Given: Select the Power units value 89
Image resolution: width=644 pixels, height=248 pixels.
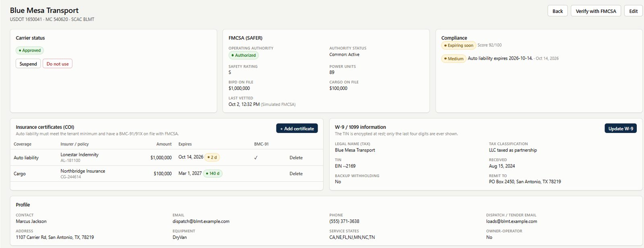Looking at the screenshot, I should pyautogui.click(x=332, y=72).
